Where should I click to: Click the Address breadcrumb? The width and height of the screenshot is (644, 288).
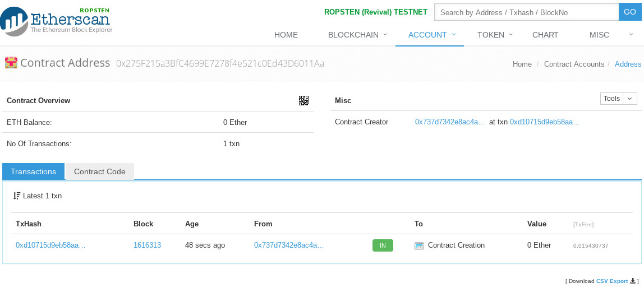coord(628,64)
